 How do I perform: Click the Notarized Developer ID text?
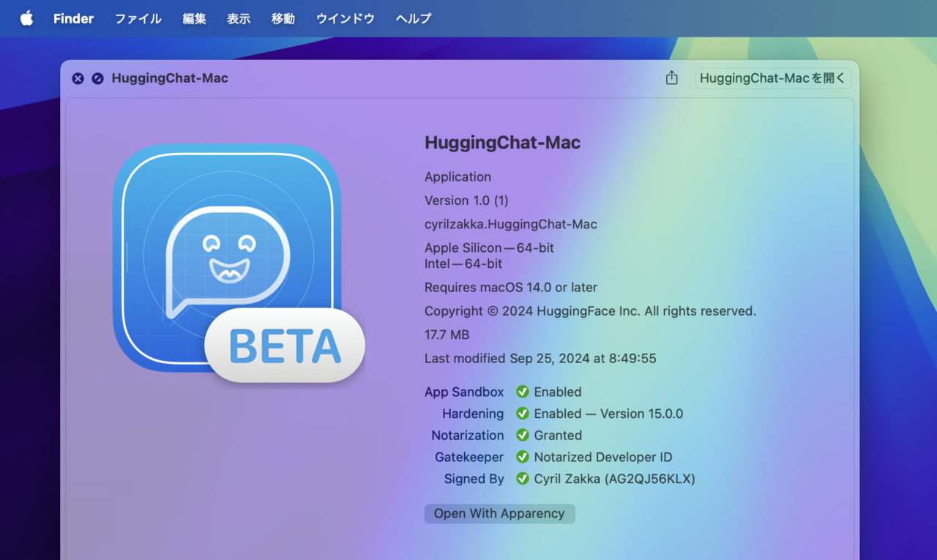(x=603, y=457)
